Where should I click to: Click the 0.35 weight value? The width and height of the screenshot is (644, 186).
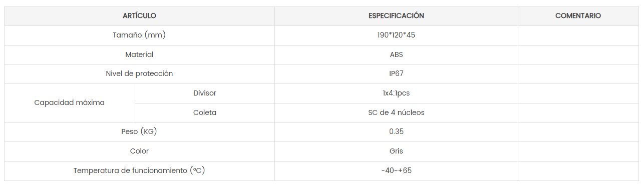[396, 132]
